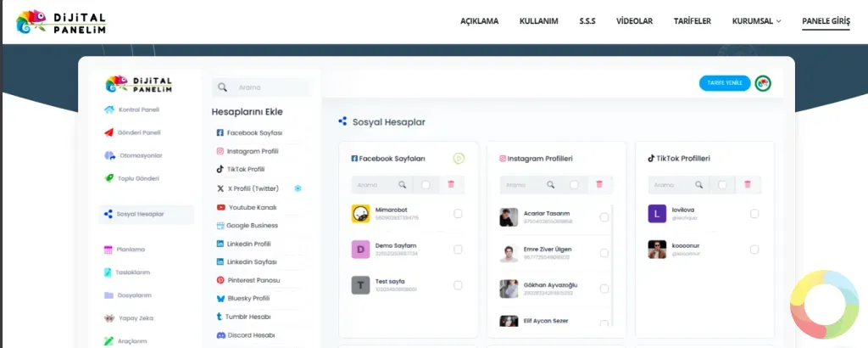Open the VİDEOLAR menu item
Screen dimensions: 868x348
click(x=634, y=21)
